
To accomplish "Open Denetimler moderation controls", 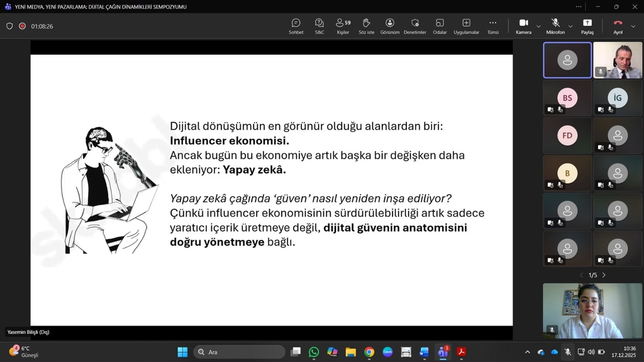I will coord(414,26).
